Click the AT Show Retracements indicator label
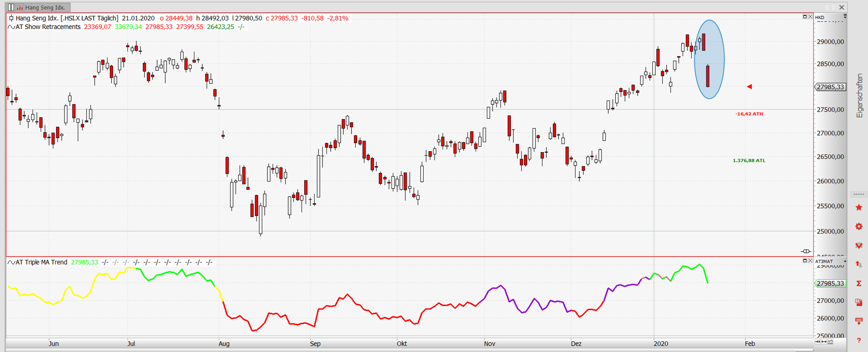Screen dimensions: 868x352 click(x=48, y=27)
